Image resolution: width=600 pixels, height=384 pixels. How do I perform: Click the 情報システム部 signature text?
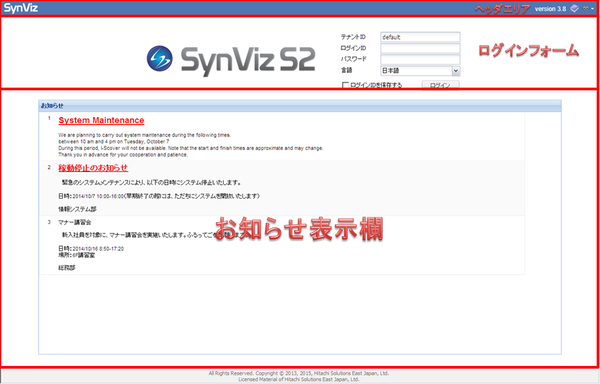77,209
